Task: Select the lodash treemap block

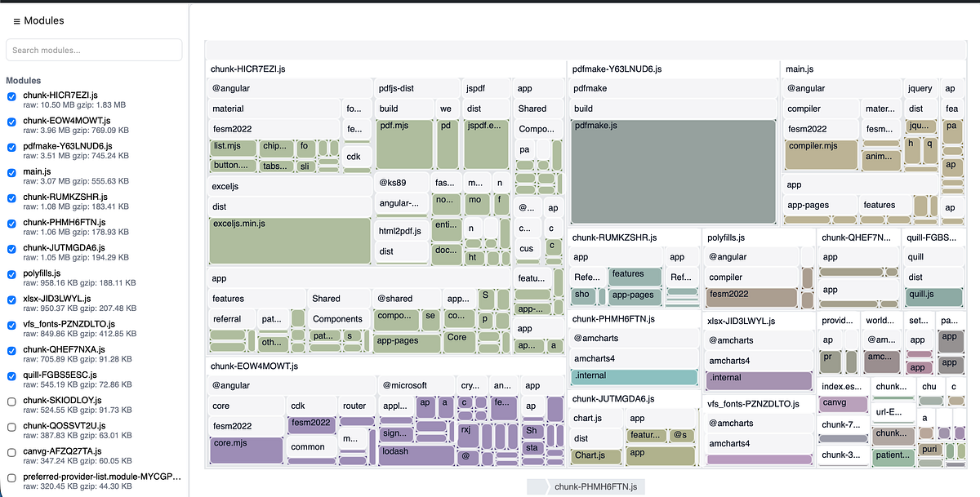Action: pyautogui.click(x=415, y=457)
